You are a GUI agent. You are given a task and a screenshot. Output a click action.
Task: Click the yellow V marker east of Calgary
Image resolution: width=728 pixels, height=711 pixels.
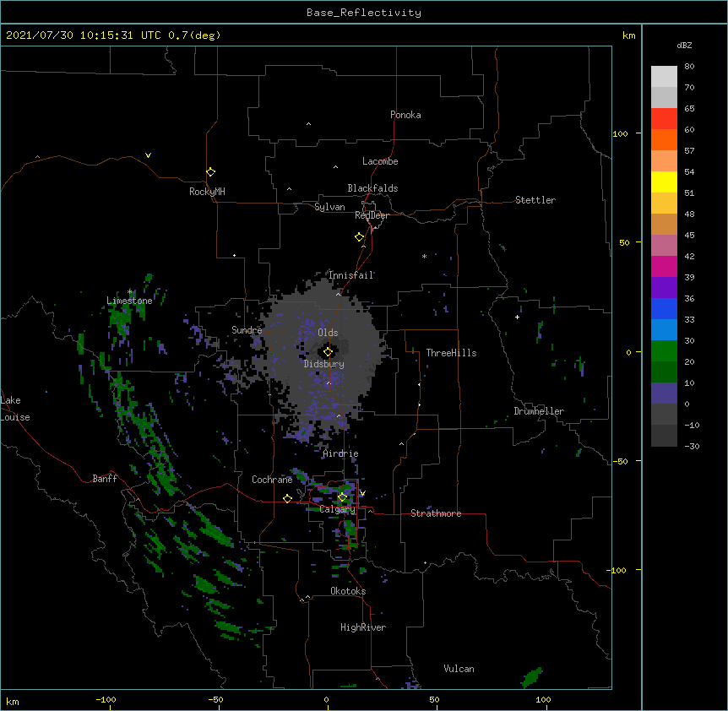point(362,493)
